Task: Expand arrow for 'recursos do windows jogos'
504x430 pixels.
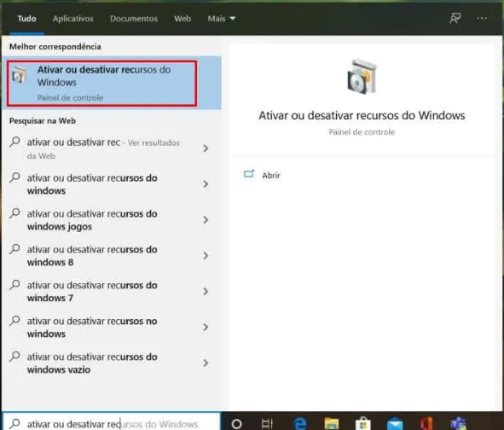Action: [x=206, y=220]
